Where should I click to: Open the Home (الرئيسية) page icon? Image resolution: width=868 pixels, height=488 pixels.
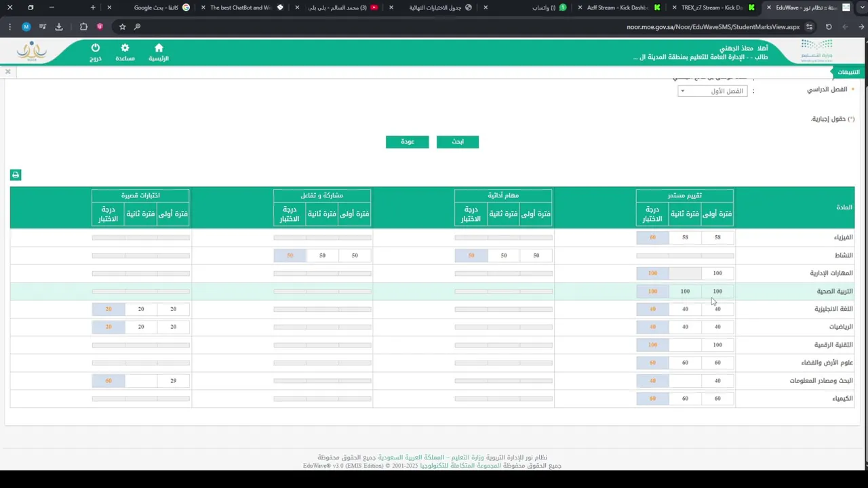159,52
